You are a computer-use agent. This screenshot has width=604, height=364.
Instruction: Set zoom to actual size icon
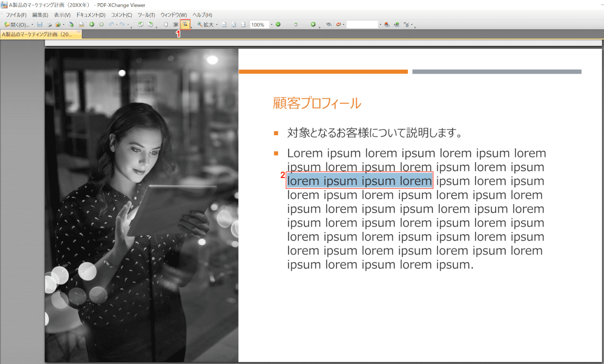click(224, 25)
